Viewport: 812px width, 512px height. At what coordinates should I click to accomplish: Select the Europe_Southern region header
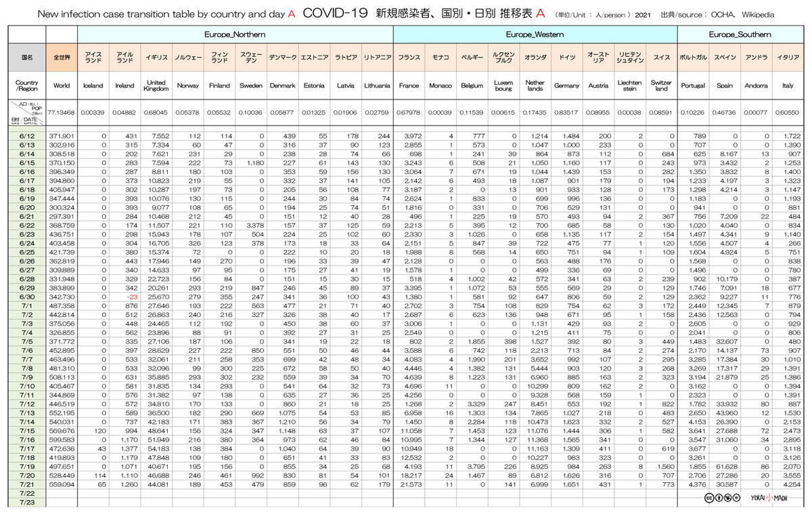(x=740, y=34)
